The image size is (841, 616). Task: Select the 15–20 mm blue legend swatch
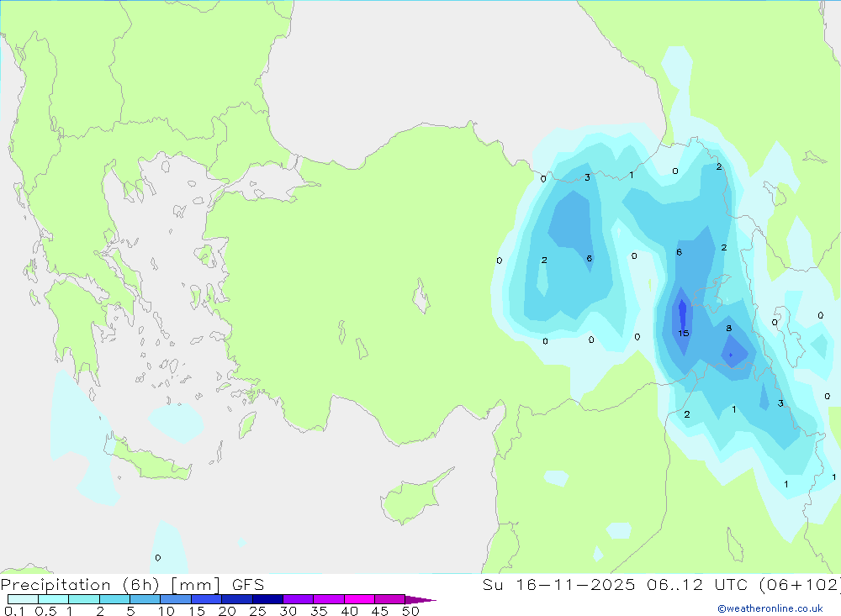coord(207,599)
